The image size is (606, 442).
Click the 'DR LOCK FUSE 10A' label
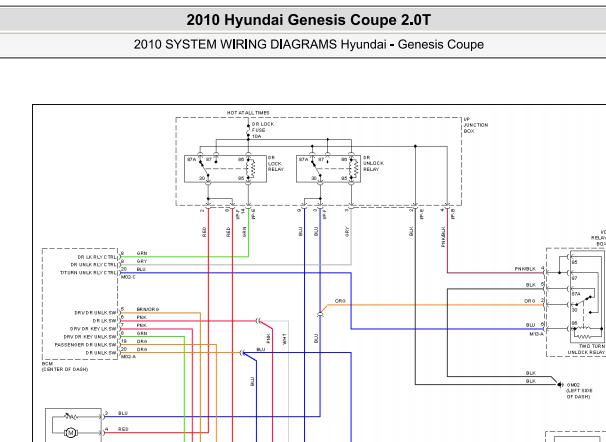click(262, 130)
